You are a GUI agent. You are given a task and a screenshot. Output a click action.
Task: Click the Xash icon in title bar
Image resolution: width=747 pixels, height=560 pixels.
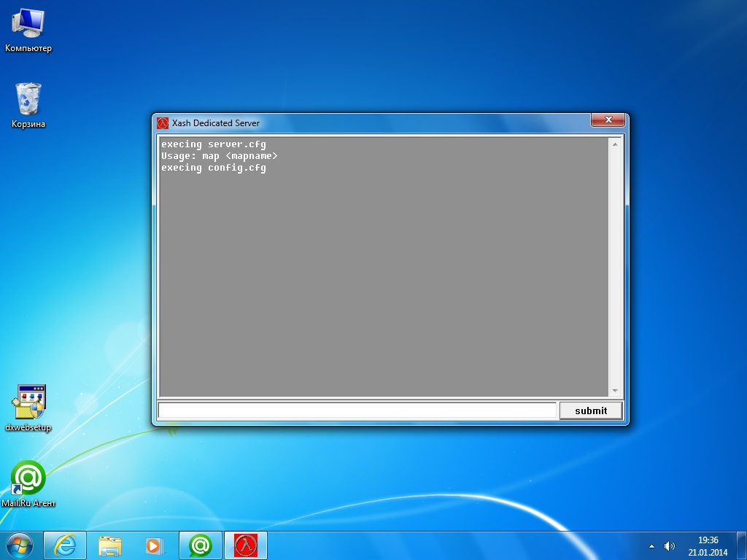coord(163,123)
